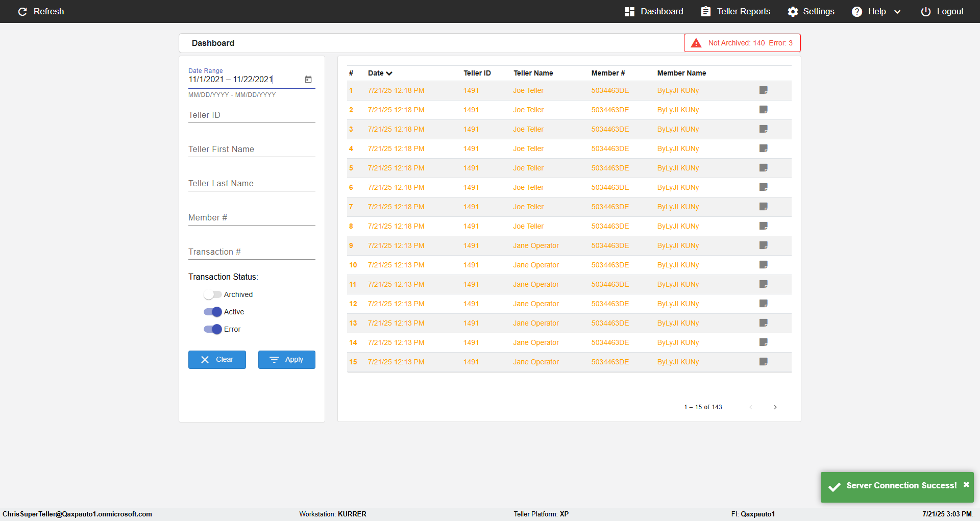980x521 pixels.
Task: Click the 1 – 15 of 143 label
Action: tap(703, 407)
